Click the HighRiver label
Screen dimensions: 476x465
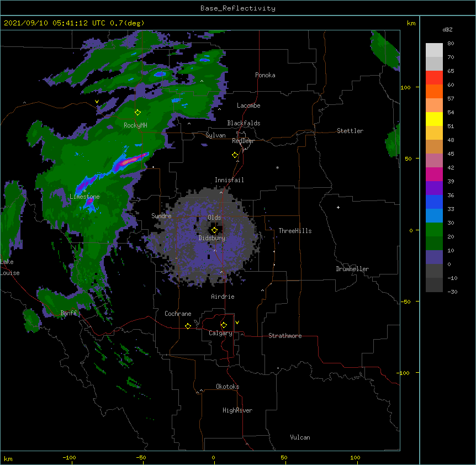coord(237,410)
